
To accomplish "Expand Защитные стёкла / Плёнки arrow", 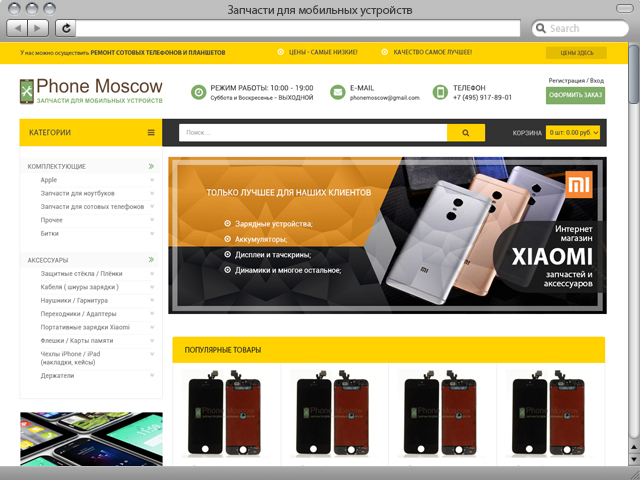I will (x=152, y=273).
